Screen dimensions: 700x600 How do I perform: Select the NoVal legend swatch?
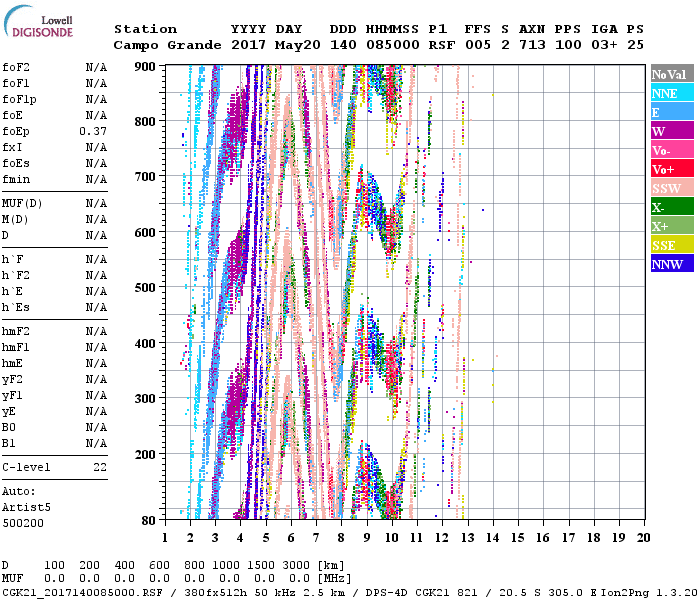(672, 74)
